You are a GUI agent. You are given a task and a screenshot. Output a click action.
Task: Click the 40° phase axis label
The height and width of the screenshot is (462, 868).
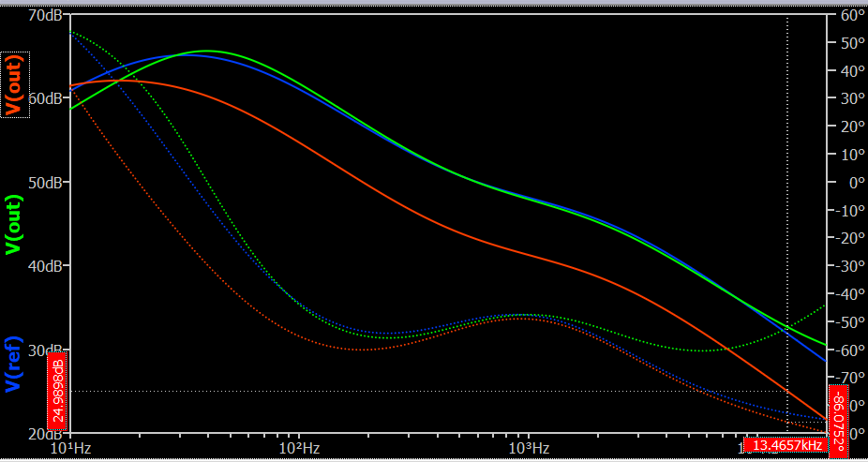(x=850, y=70)
